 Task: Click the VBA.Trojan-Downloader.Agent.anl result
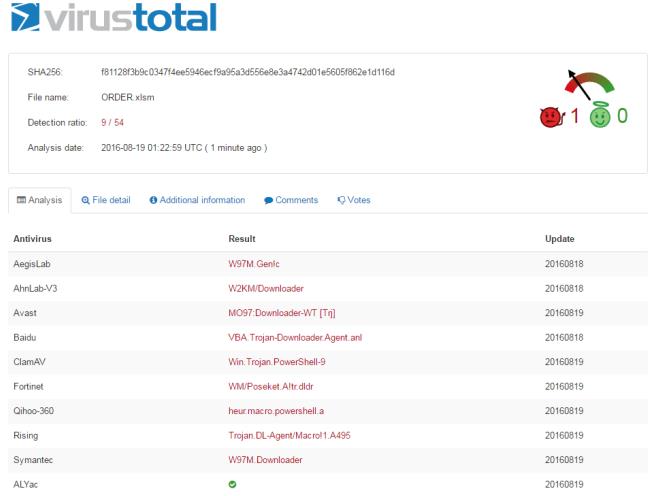295,337
